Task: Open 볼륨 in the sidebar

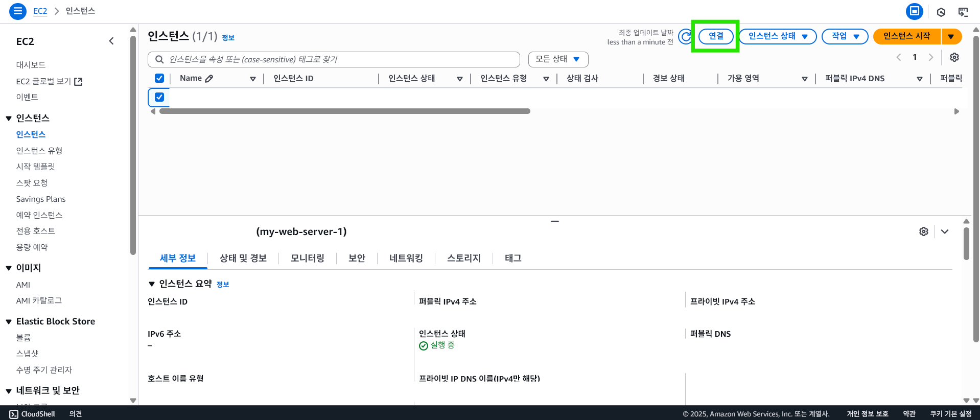Action: point(24,338)
